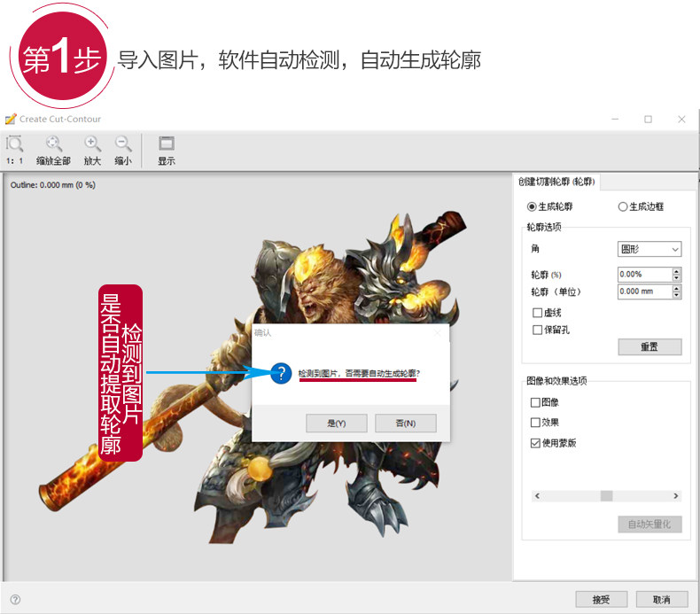The width and height of the screenshot is (700, 614).
Task: Increase 轮廓（单位）mm value with up arrow
Action: pyautogui.click(x=677, y=288)
